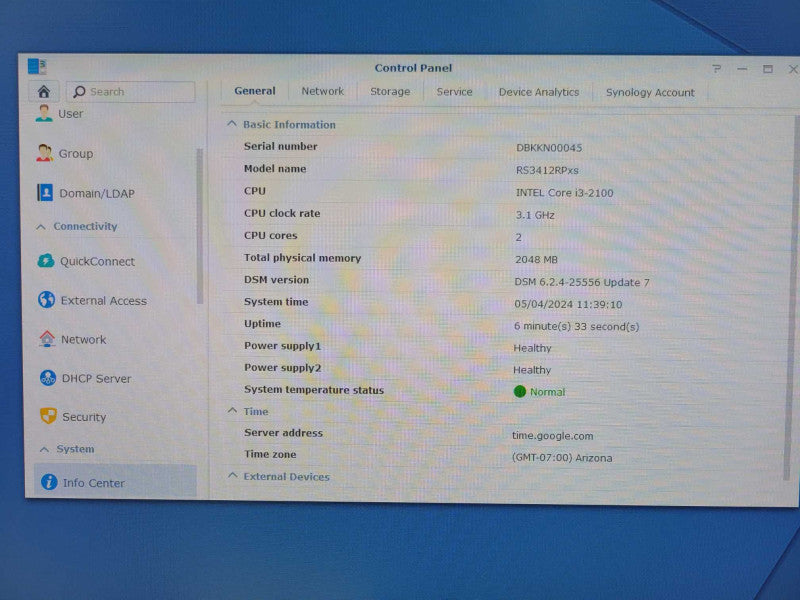Open Network house icon in sidebar
This screenshot has width=800, height=600.
47,339
